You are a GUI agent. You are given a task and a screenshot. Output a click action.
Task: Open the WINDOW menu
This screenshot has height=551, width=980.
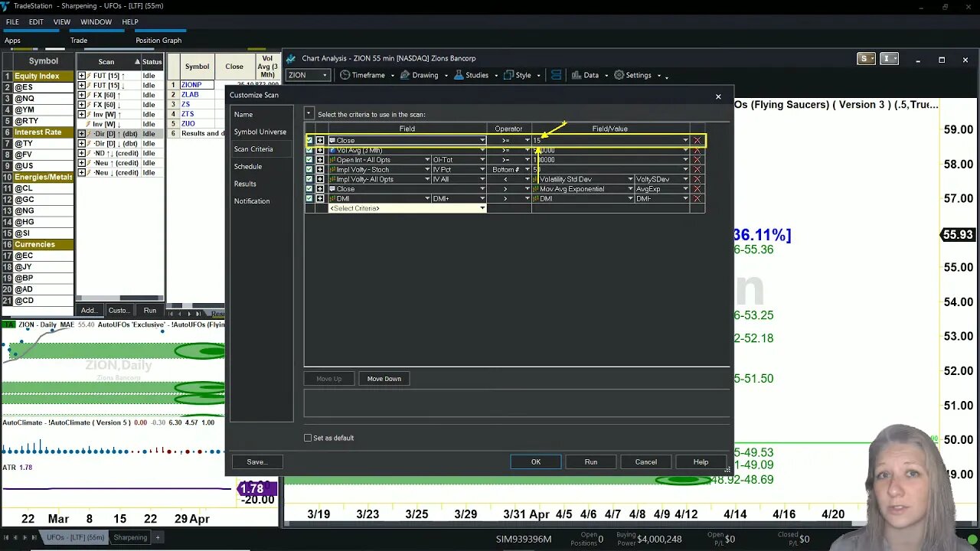[96, 22]
